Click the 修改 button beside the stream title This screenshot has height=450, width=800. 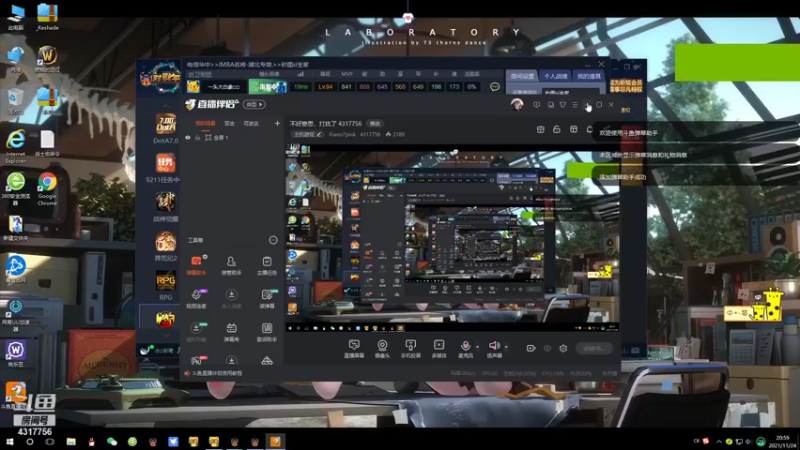tap(375, 123)
